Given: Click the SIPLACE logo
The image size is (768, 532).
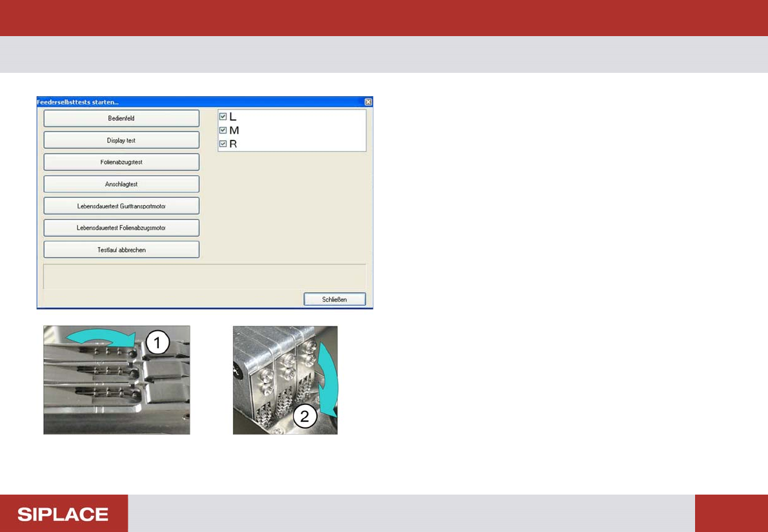Looking at the screenshot, I should click(63, 514).
